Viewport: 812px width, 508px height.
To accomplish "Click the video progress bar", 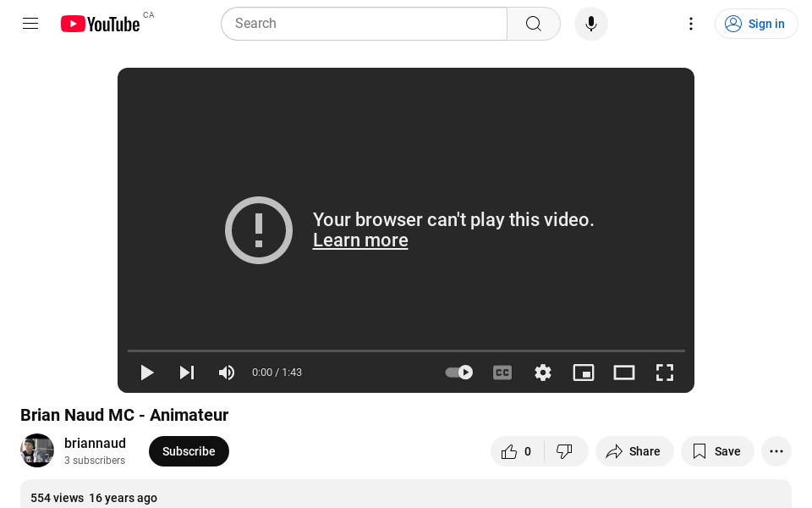I will point(406,351).
